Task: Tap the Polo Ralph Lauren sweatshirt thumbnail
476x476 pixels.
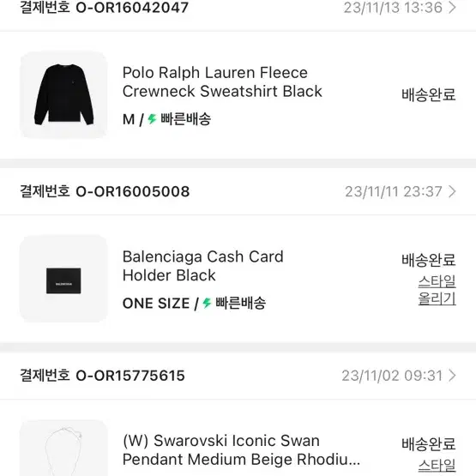Action: coord(63,94)
